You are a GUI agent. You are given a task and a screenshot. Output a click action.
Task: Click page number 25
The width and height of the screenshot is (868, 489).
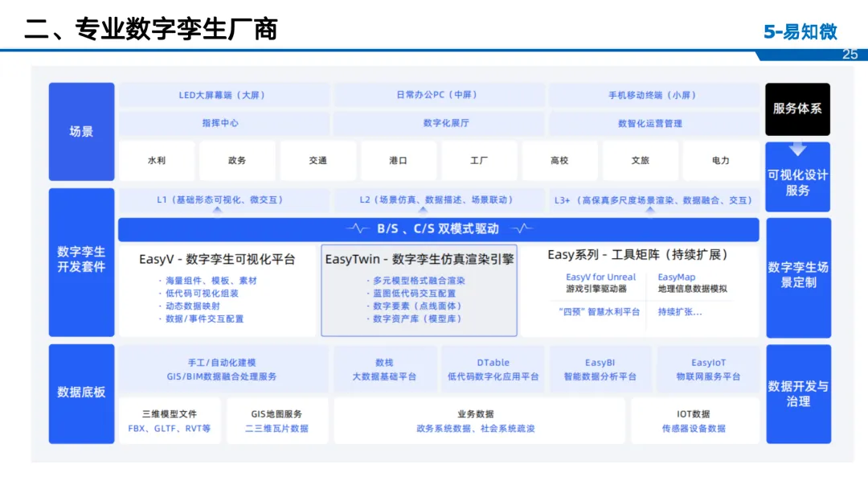850,54
